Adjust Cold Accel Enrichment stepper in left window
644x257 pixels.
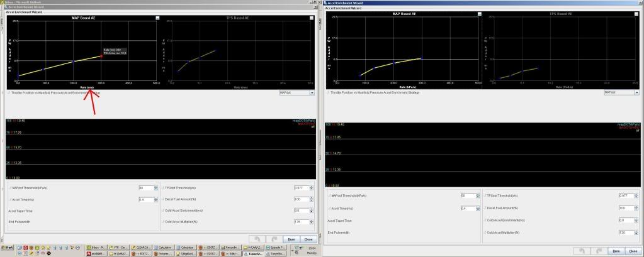point(312,211)
